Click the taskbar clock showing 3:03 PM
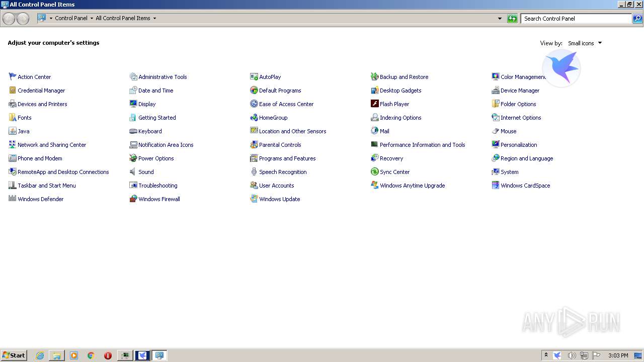 [618, 355]
